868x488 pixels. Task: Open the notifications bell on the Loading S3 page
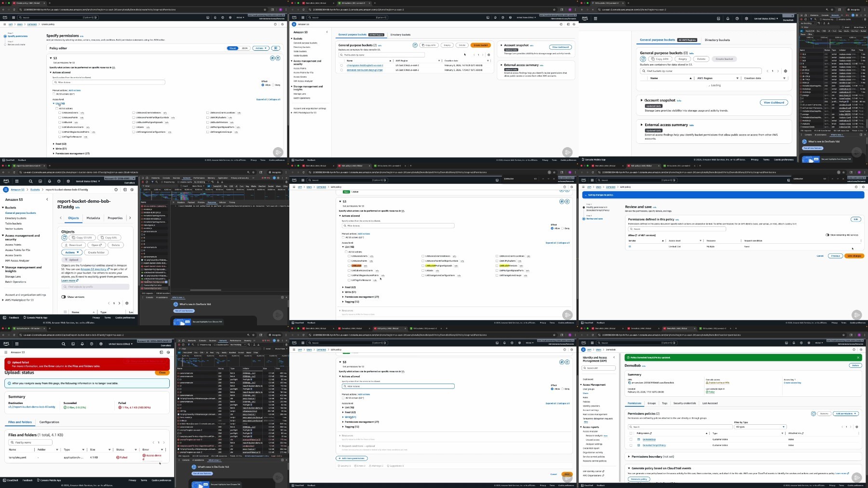click(728, 18)
